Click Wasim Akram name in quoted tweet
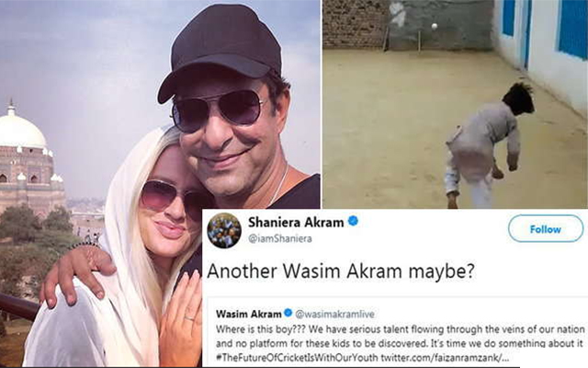 [x=249, y=314]
